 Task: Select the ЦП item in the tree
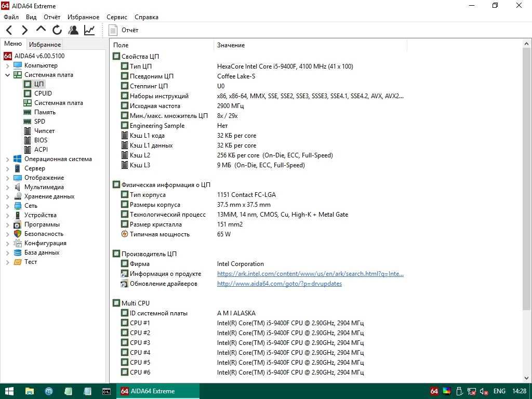pyautogui.click(x=38, y=84)
